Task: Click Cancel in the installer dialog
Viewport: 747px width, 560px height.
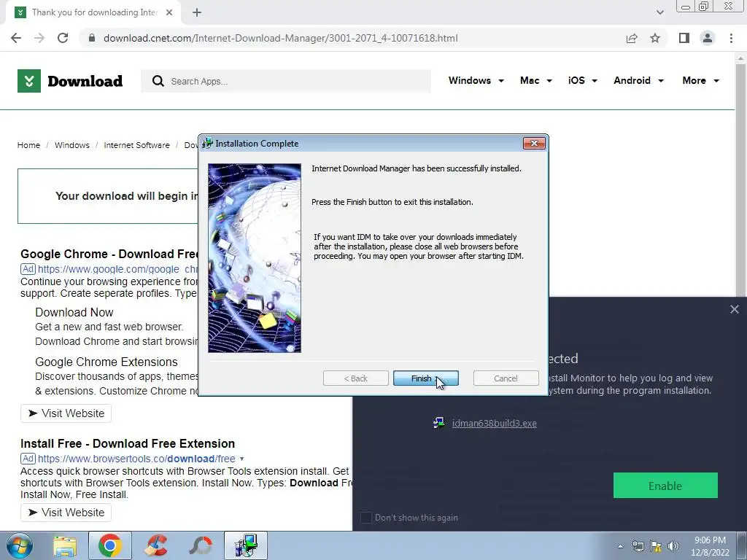Action: click(x=506, y=378)
